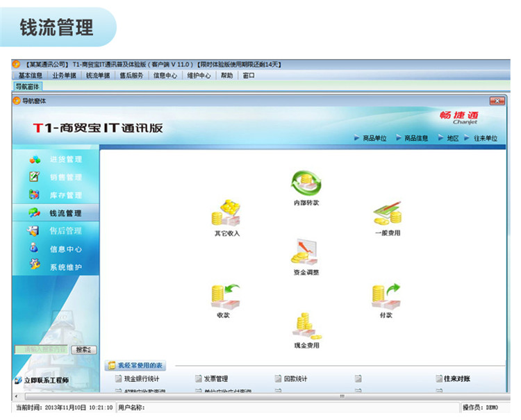521x420 pixels.
Task: Open 维护中心 menu
Action: point(199,76)
